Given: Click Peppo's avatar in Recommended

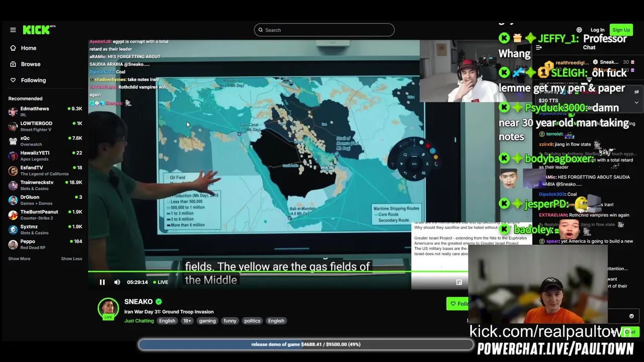Looking at the screenshot, I should pyautogui.click(x=13, y=244).
